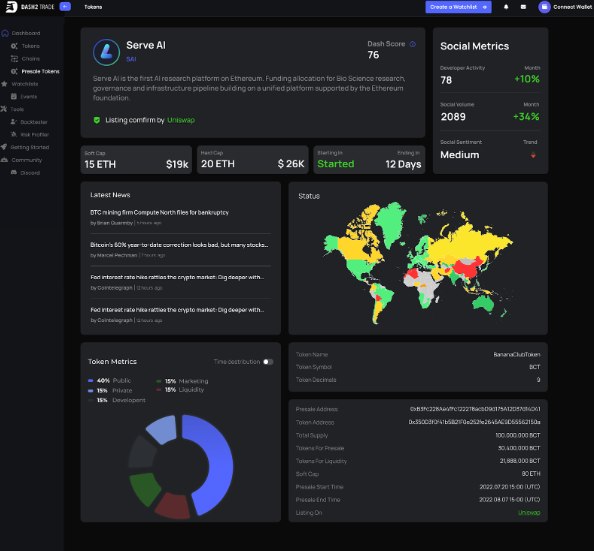Click the Developer Activity value 78

(x=446, y=80)
